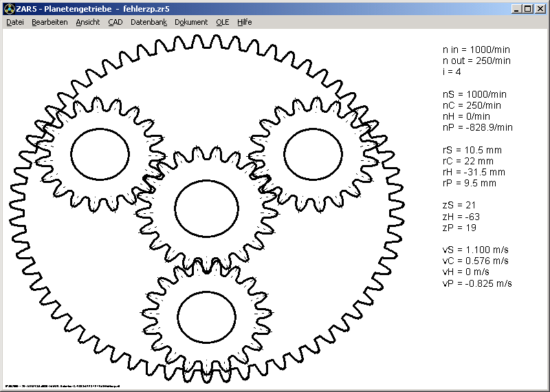This screenshot has height=392, width=550.
Task: Click the upper-right planet gear bore
Action: 313,153
